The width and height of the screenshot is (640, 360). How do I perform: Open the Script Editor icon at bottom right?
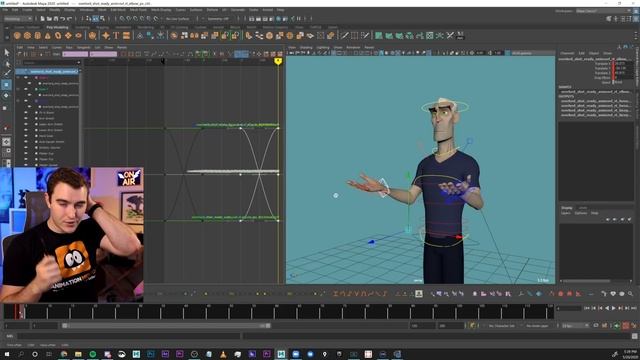point(634,336)
